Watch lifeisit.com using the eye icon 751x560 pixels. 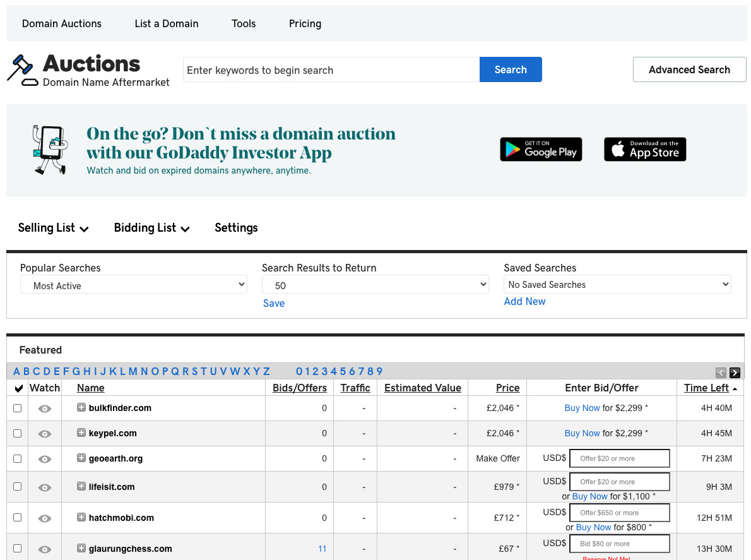click(45, 487)
